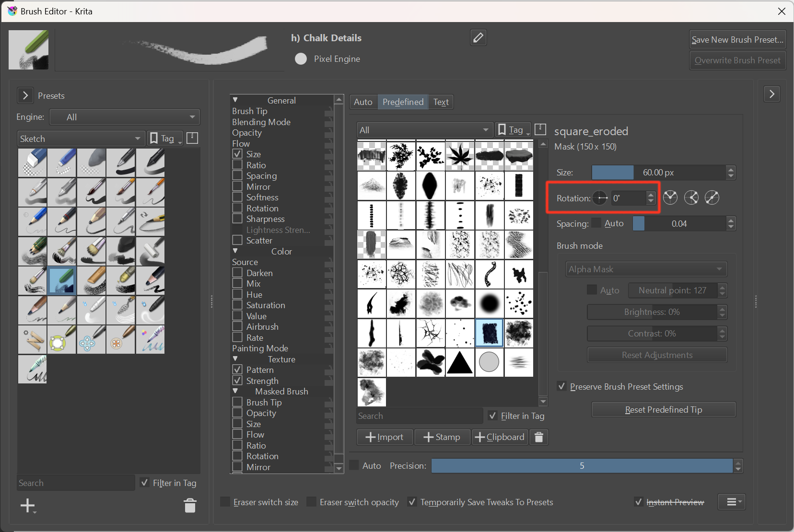Click the pencil rename brush icon

[x=478, y=37]
